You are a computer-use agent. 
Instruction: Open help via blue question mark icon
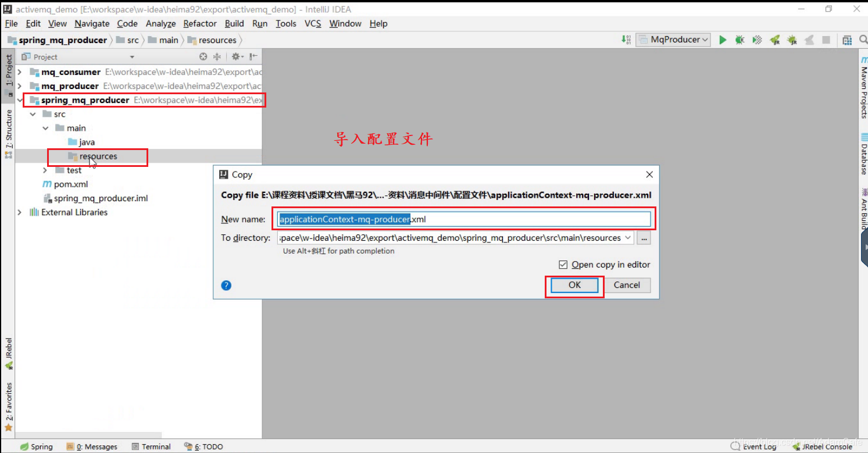click(x=227, y=286)
